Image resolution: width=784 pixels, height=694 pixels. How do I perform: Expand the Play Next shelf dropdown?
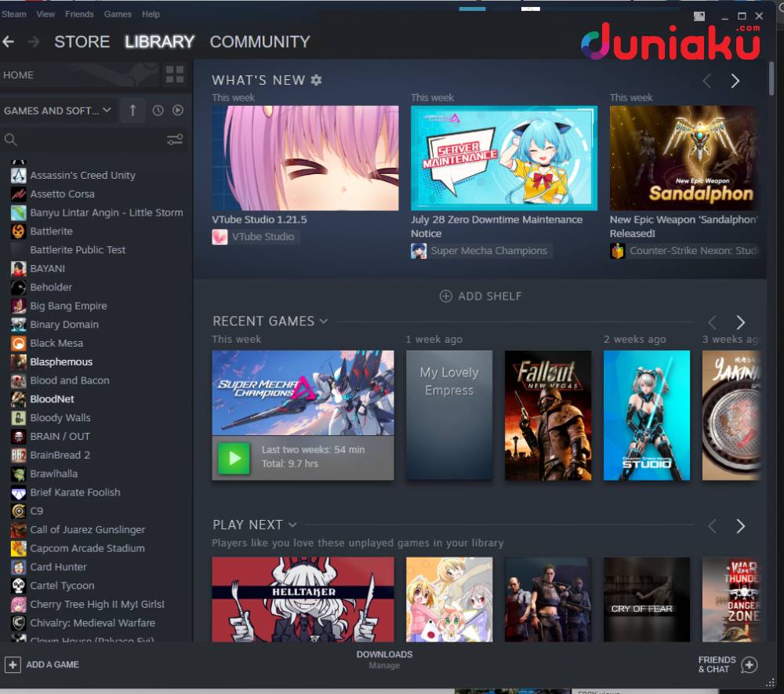292,525
